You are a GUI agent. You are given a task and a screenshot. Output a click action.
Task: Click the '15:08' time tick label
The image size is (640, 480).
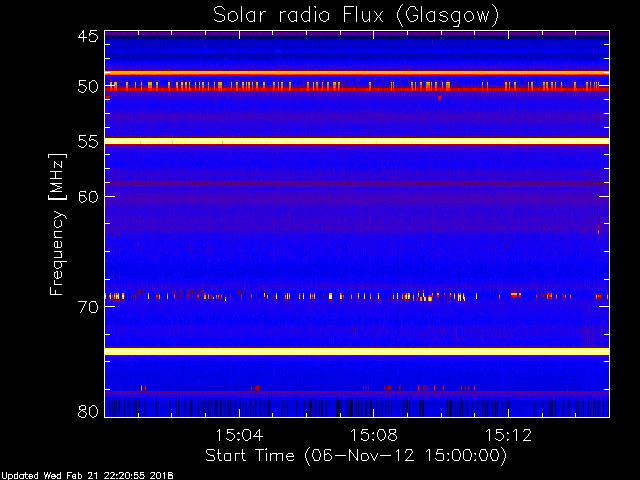pyautogui.click(x=374, y=435)
